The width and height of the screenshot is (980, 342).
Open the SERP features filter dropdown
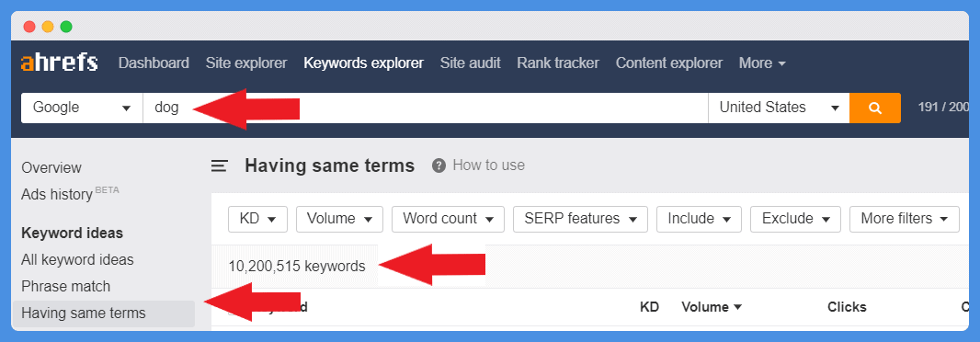click(581, 219)
